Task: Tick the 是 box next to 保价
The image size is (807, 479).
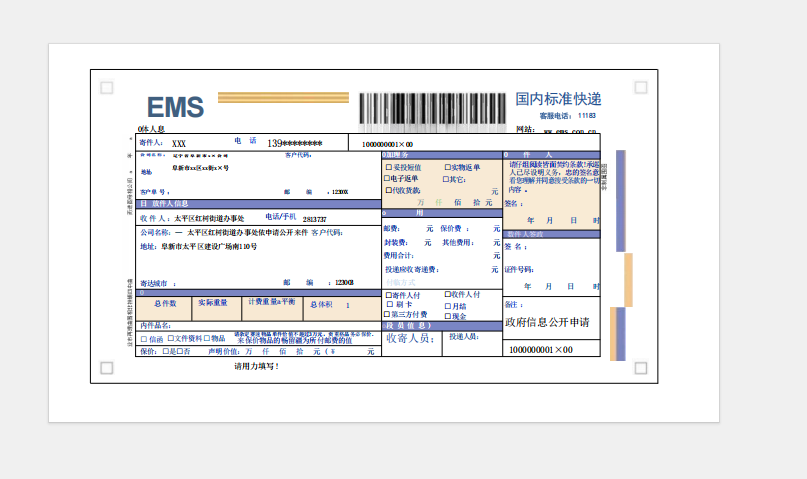Action: [x=166, y=351]
